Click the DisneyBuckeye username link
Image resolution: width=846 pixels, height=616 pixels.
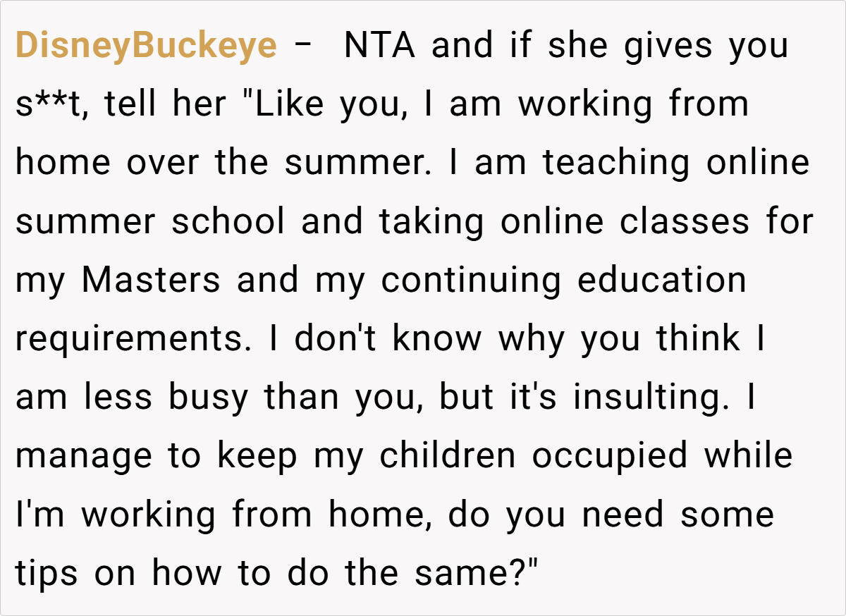146,47
